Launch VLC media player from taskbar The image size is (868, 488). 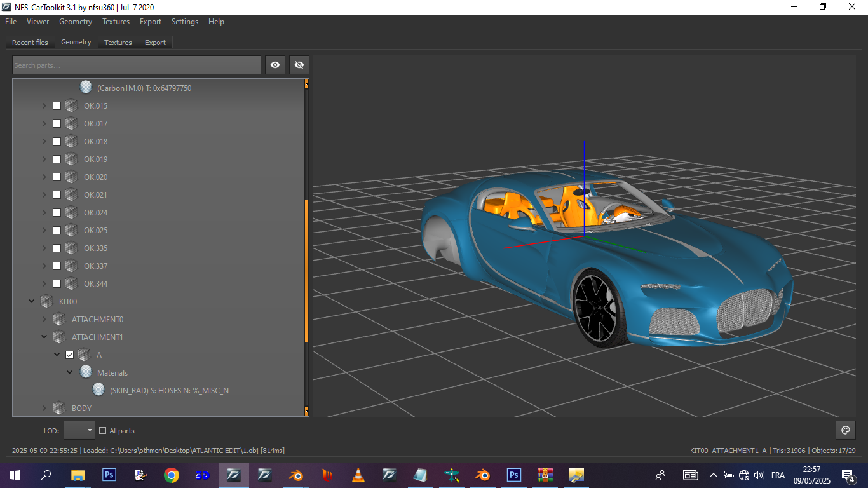[x=358, y=475]
